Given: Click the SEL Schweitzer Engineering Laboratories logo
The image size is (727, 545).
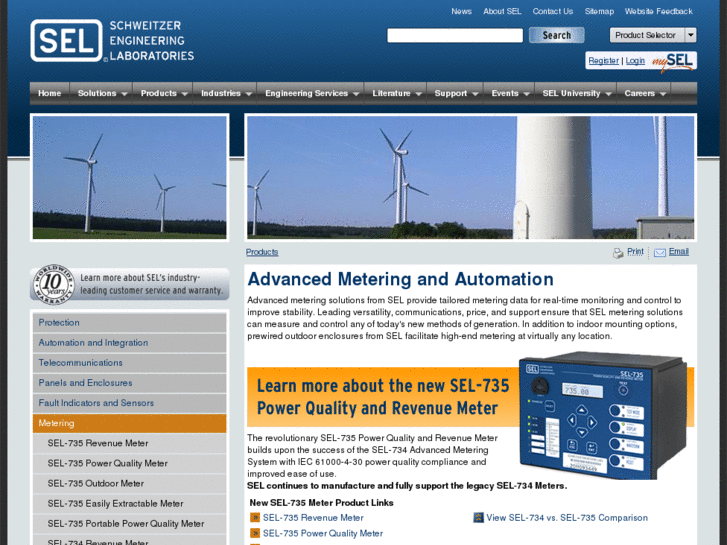Looking at the screenshot, I should (x=112, y=40).
